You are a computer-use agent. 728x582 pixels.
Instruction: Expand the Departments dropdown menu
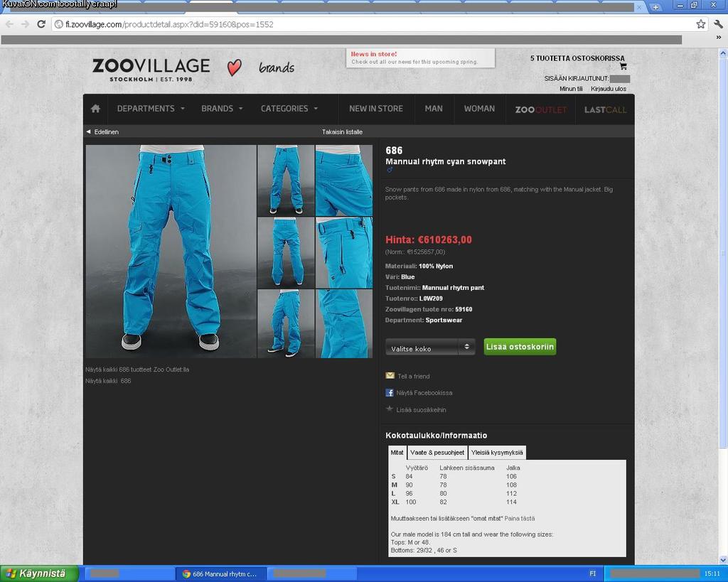(151, 109)
